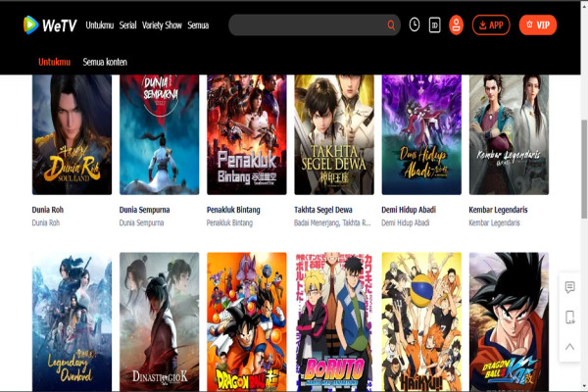Image resolution: width=588 pixels, height=392 pixels.
Task: Click gray subtitle 'Demi Hidup Abadi'
Action: pos(406,222)
